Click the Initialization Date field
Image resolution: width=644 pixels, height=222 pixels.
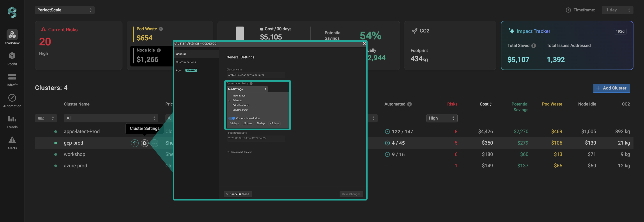256,138
